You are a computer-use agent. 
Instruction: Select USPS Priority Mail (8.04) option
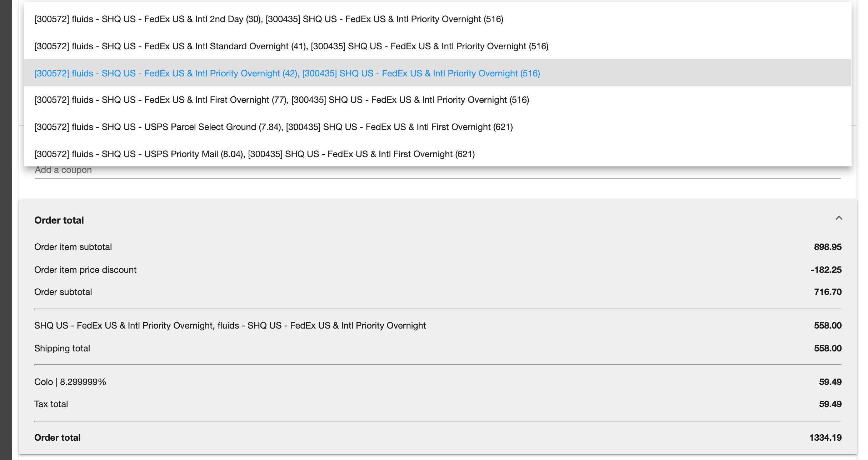click(254, 154)
